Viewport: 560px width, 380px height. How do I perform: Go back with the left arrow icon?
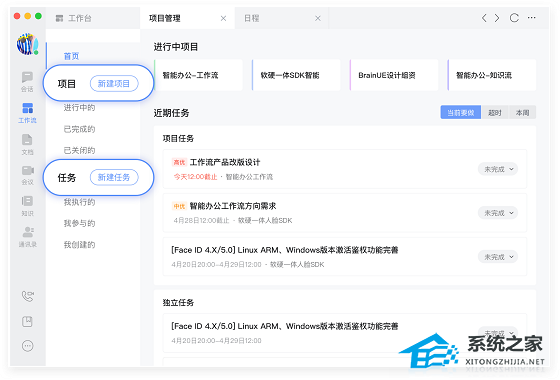484,18
